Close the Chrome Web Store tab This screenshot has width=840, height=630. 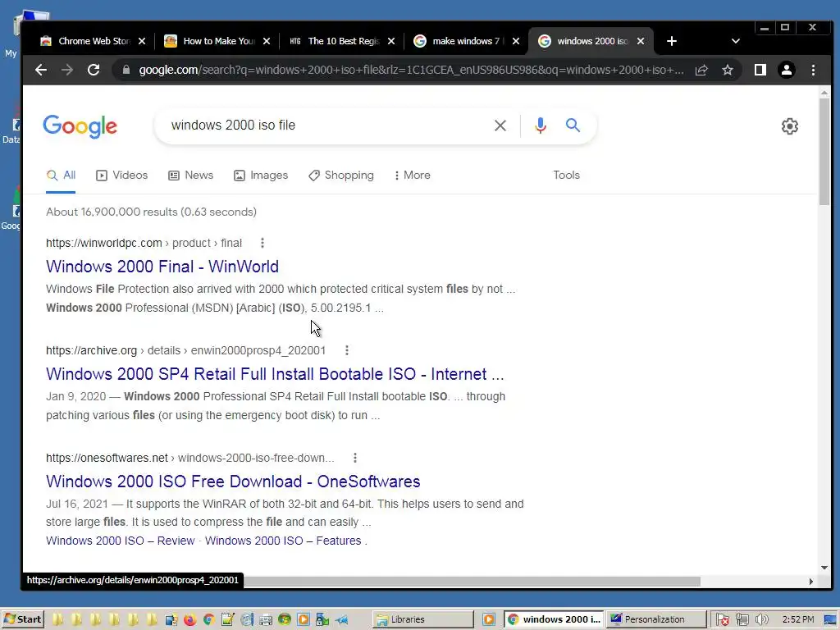point(142,41)
